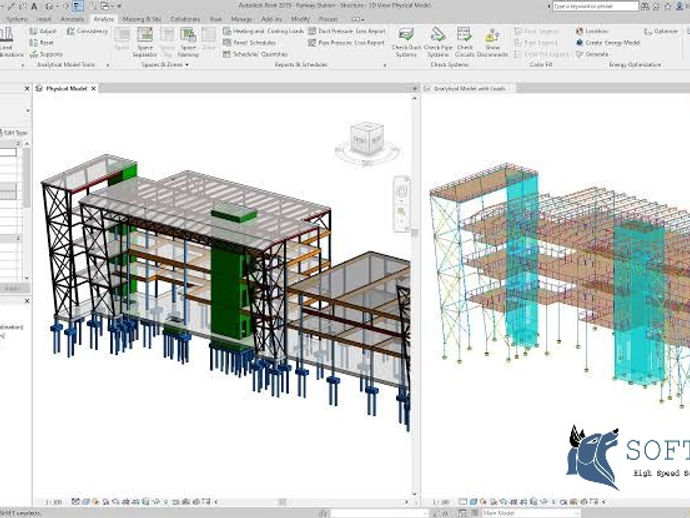690x518 pixels.
Task: Open the Duct Pressure Loss Report
Action: 347,31
